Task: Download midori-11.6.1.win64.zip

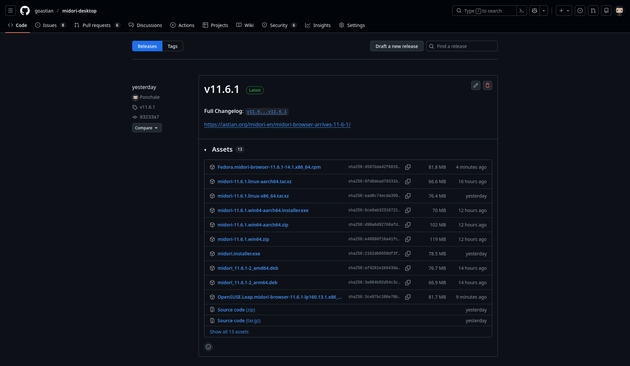Action: pyautogui.click(x=243, y=239)
